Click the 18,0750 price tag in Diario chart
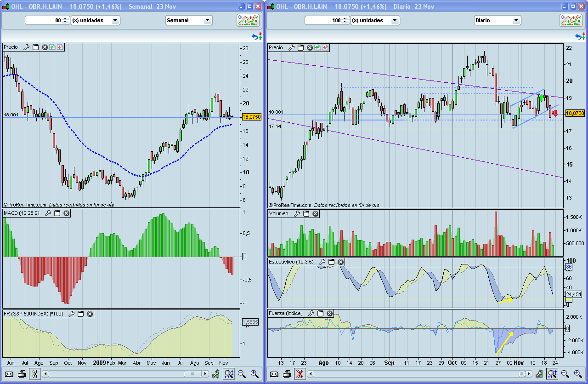 point(575,113)
